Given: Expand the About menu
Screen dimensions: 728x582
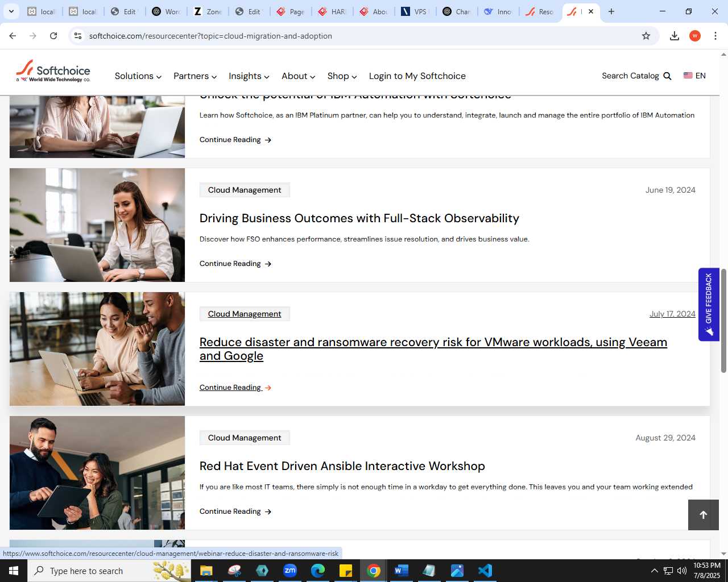Looking at the screenshot, I should tap(298, 76).
